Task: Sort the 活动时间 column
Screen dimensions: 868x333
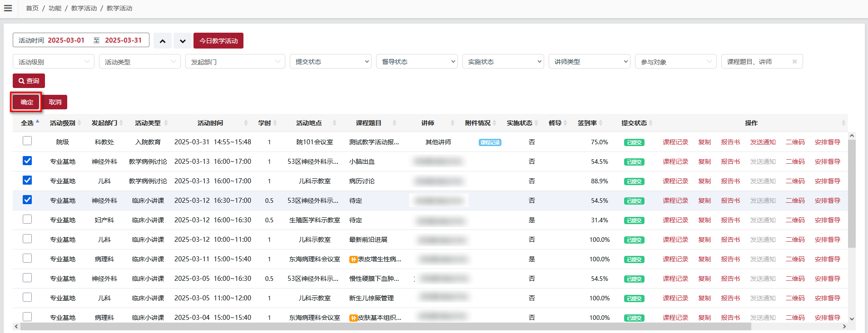Action: click(246, 123)
